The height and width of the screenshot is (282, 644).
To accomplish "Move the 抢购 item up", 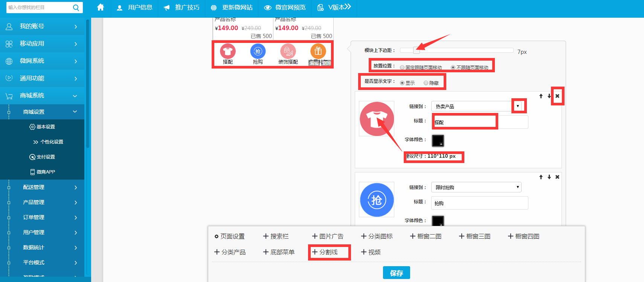I will coord(541,177).
